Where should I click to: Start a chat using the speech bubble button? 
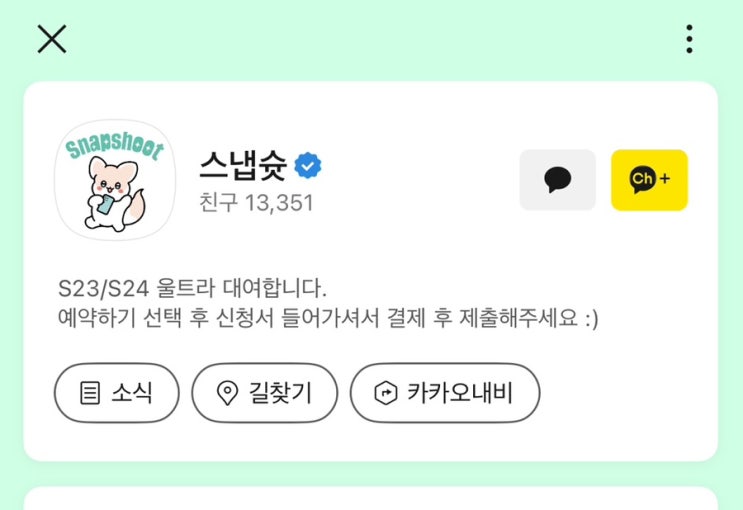click(x=557, y=180)
